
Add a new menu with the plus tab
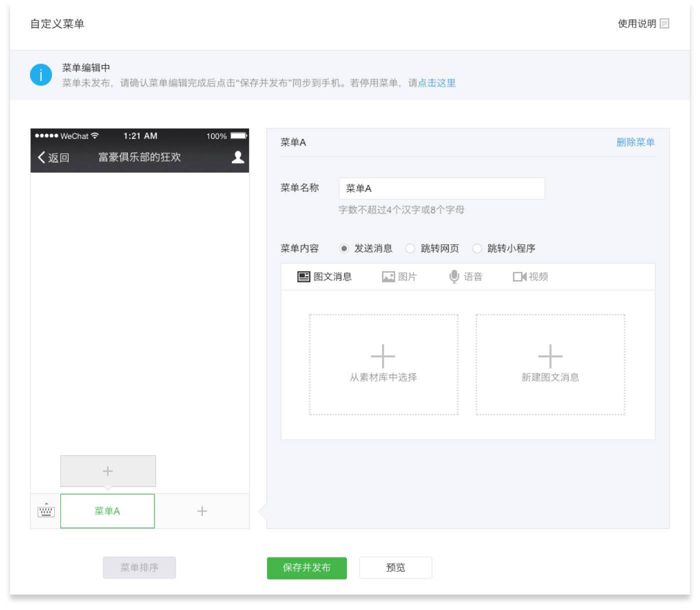202,510
